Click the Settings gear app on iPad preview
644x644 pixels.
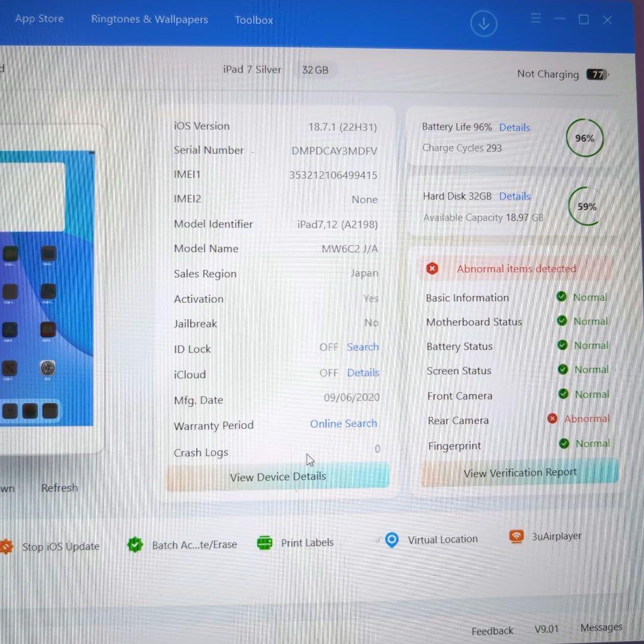(48, 367)
